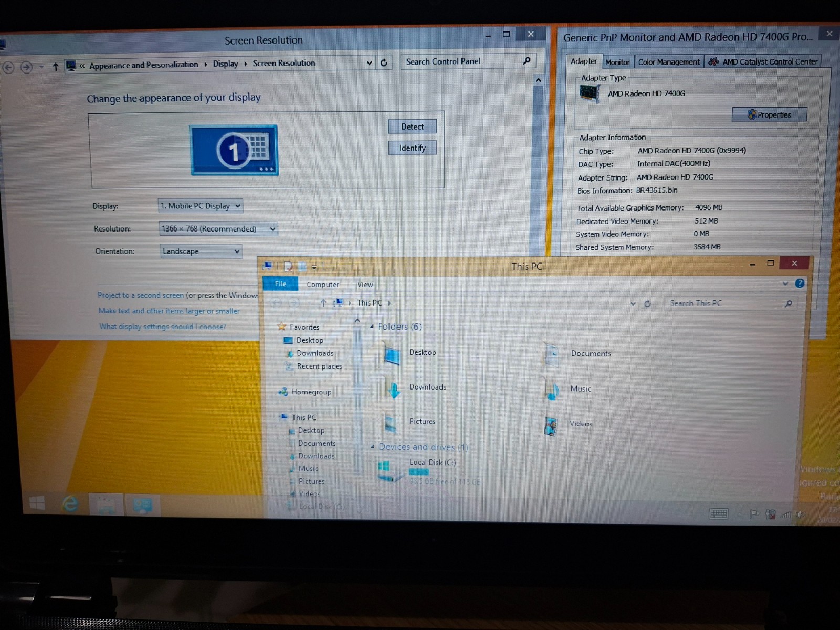The height and width of the screenshot is (630, 840).
Task: Click This PC breadcrumb in address bar
Action: (369, 303)
